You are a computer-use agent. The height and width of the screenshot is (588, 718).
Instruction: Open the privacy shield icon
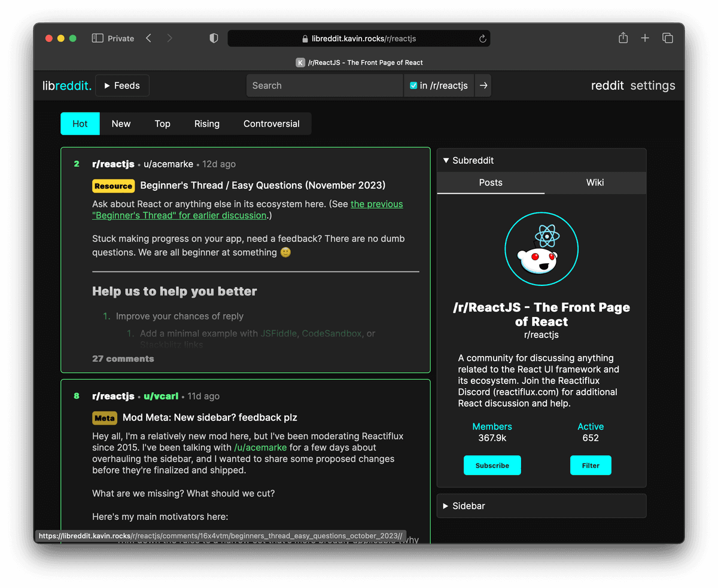[x=214, y=38]
